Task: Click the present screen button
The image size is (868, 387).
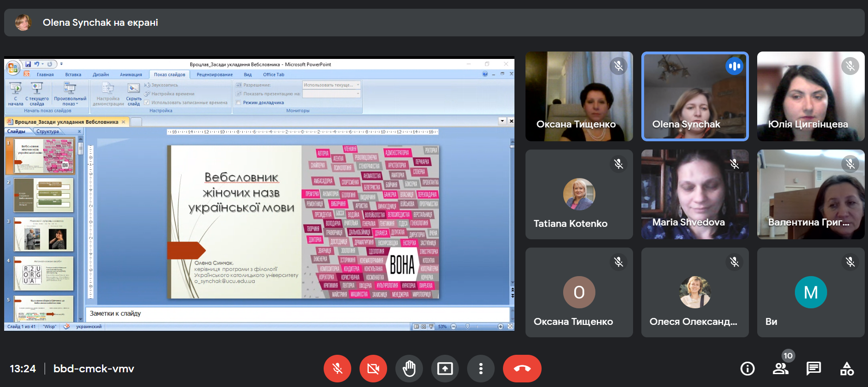Action: (445, 369)
